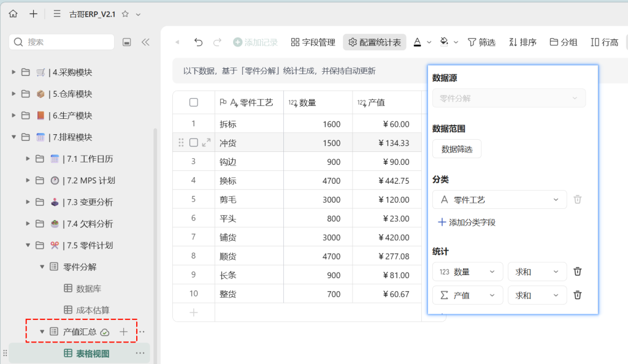Open the 排序 sort tool
The image size is (628, 364).
coord(523,42)
